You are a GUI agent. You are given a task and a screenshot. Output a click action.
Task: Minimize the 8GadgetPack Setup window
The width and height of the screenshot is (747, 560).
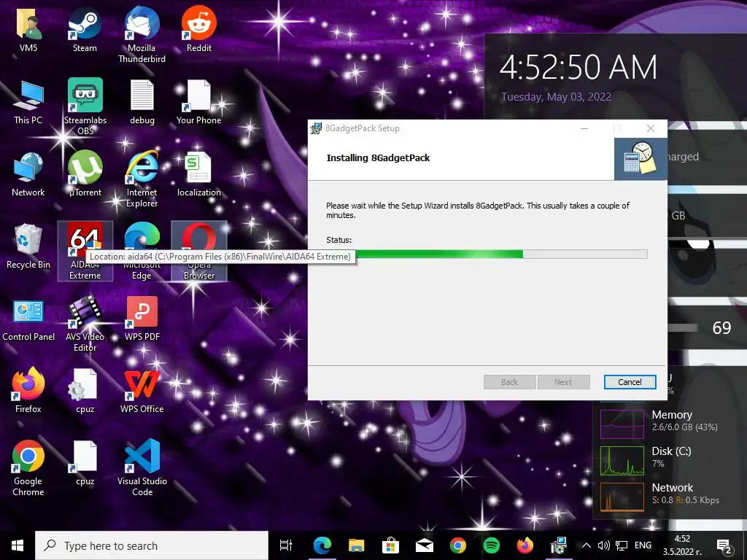[584, 128]
